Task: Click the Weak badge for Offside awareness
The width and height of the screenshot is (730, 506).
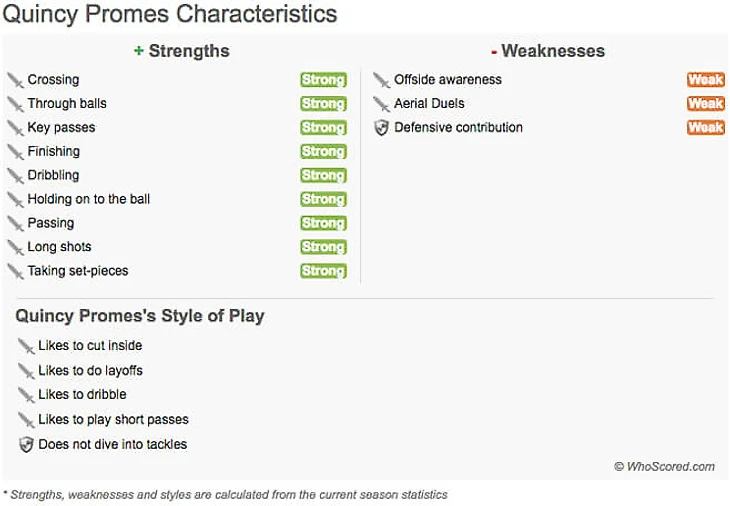Action: [705, 80]
